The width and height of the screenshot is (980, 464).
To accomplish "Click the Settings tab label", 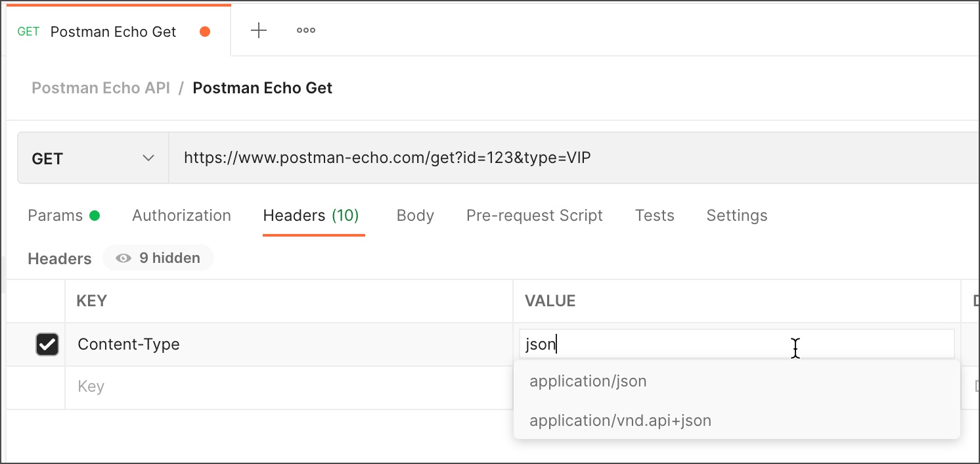I will (736, 215).
